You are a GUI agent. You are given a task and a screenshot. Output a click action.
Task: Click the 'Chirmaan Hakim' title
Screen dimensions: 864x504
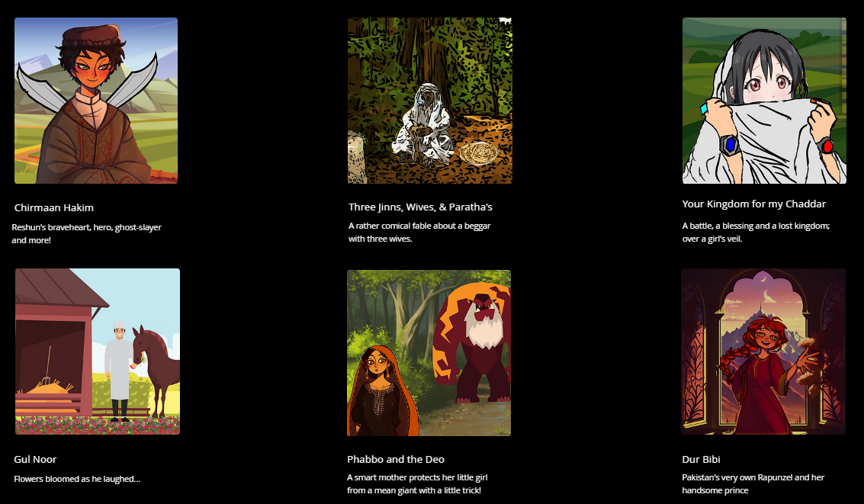tap(54, 207)
